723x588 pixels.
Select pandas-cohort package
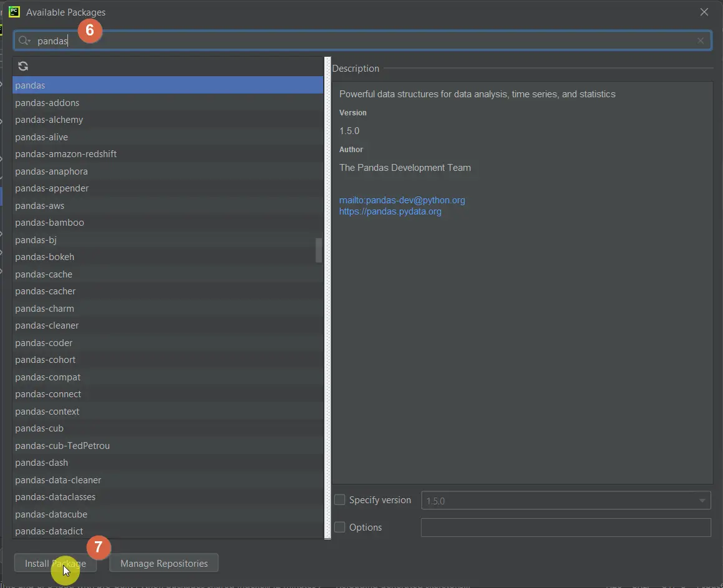168,360
